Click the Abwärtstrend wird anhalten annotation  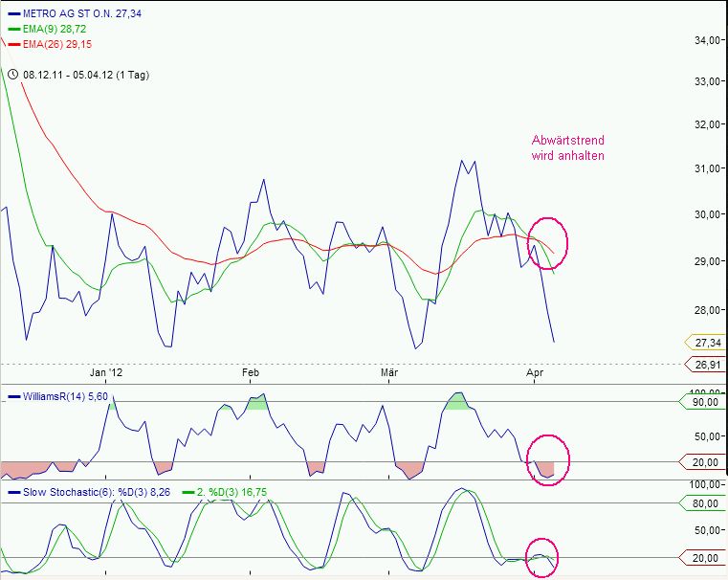click(568, 147)
